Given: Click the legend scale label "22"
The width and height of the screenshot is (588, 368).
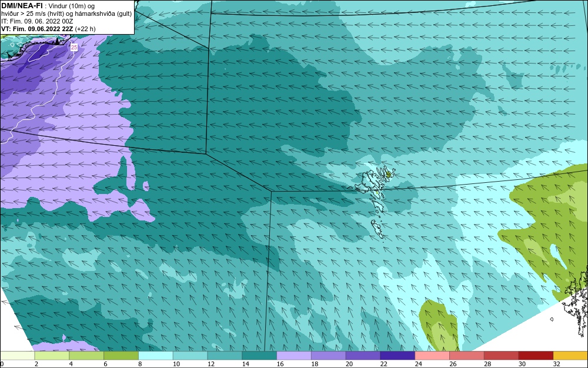Looking at the screenshot, I should [x=383, y=364].
